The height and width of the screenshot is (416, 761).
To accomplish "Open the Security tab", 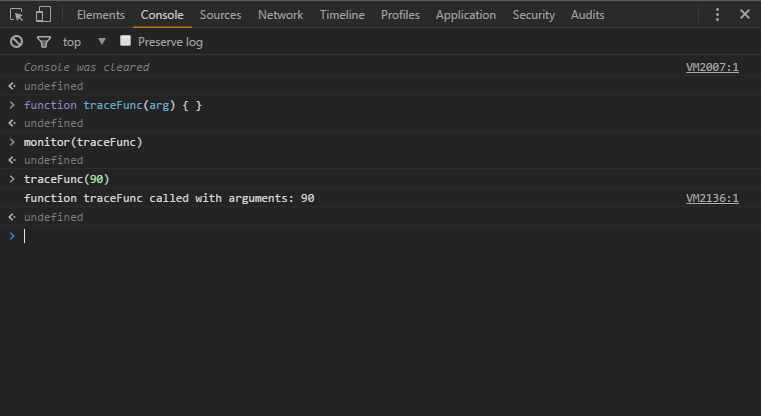I will coord(534,15).
